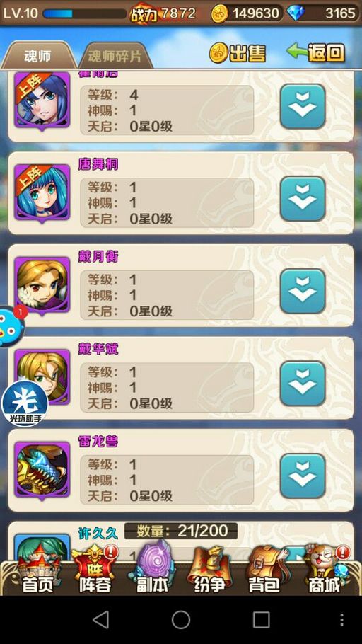Tap the 雷龙兽 dragon portrait

[x=42, y=471]
